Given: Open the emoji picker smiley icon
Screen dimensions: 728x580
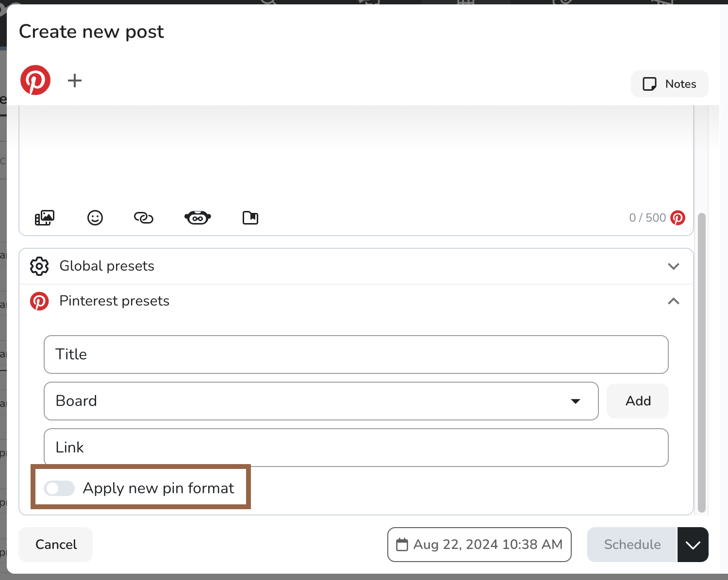Looking at the screenshot, I should click(x=95, y=218).
